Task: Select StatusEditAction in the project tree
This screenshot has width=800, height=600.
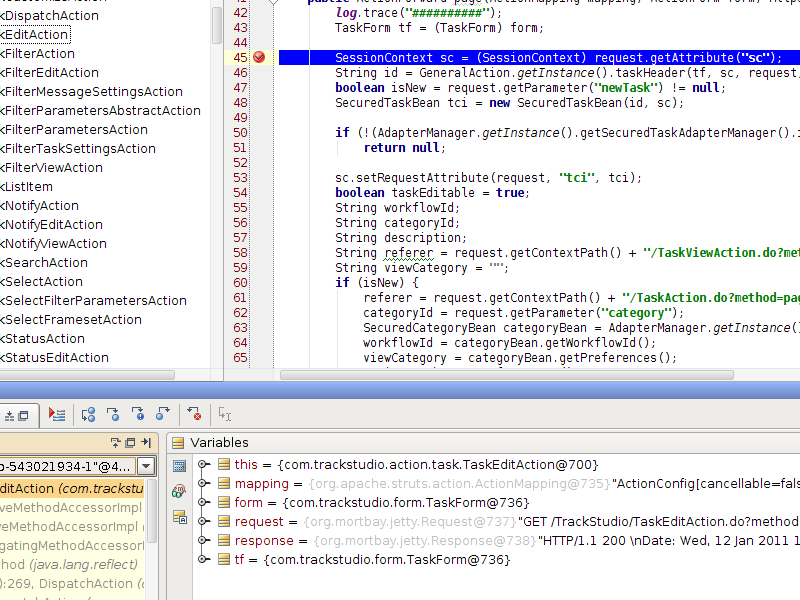Action: pos(55,358)
